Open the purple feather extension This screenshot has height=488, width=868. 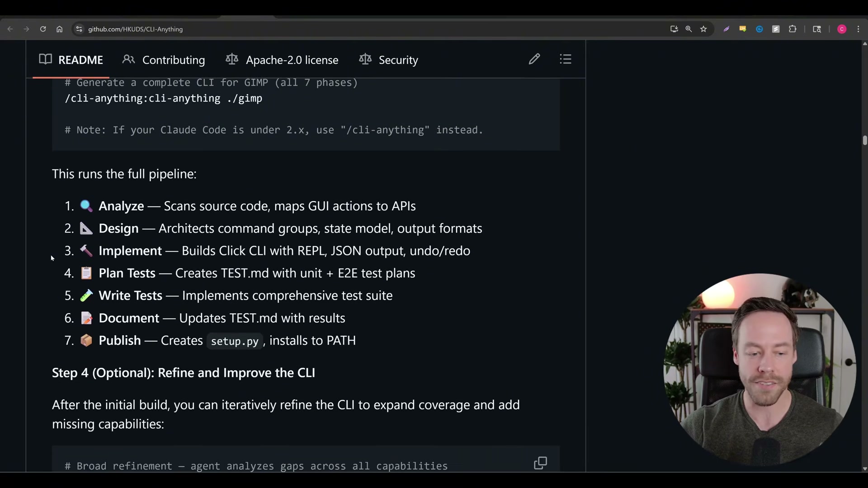pos(726,29)
